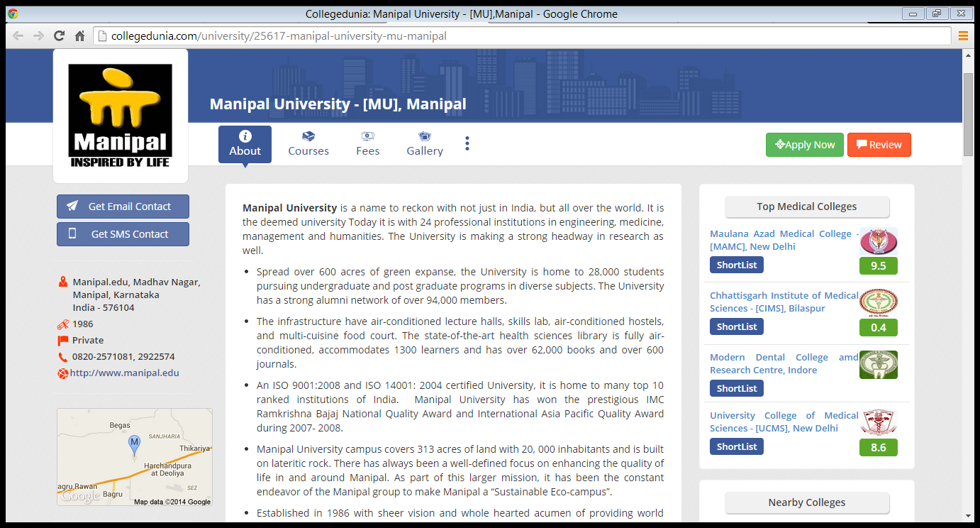The image size is (980, 528).
Task: Open the three-dot overflow menu next to Gallery
Action: (x=467, y=142)
